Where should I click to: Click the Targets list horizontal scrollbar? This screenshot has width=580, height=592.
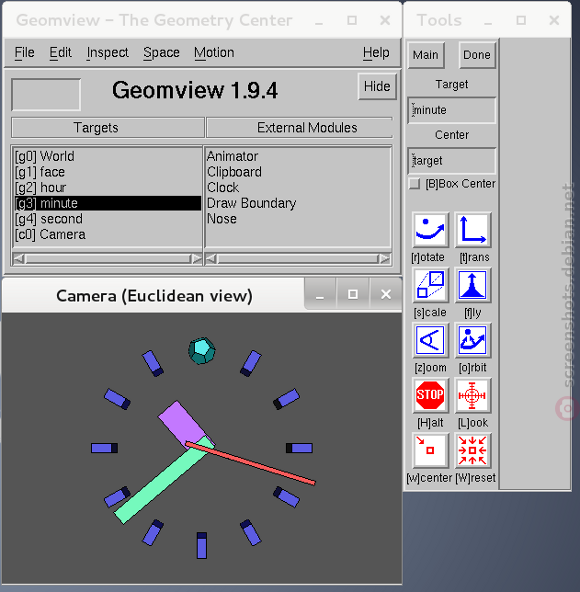pyautogui.click(x=108, y=259)
